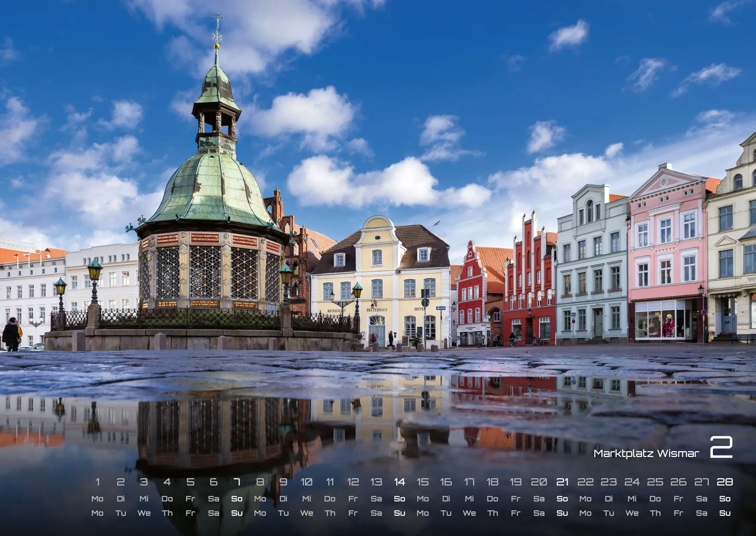This screenshot has height=536, width=756.
Task: Click date 17 in the calendar row
Action: [469, 482]
